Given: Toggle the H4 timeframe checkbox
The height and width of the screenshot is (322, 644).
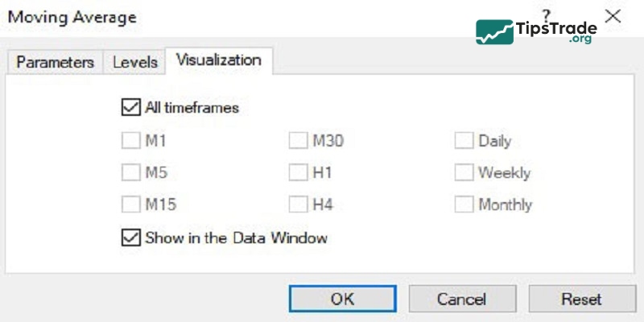Looking at the screenshot, I should [x=298, y=204].
